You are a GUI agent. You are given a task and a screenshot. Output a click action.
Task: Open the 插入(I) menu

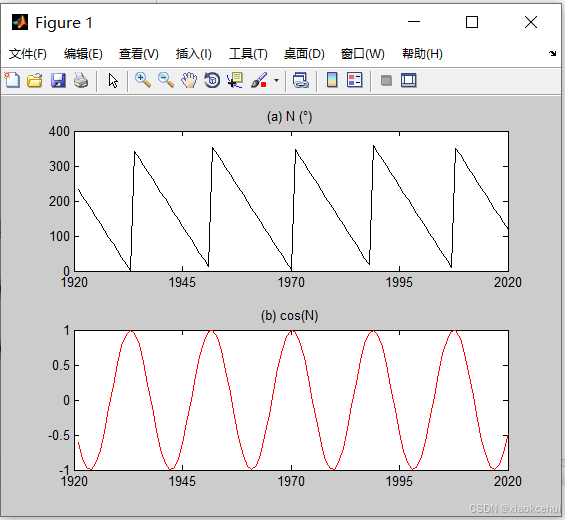193,54
